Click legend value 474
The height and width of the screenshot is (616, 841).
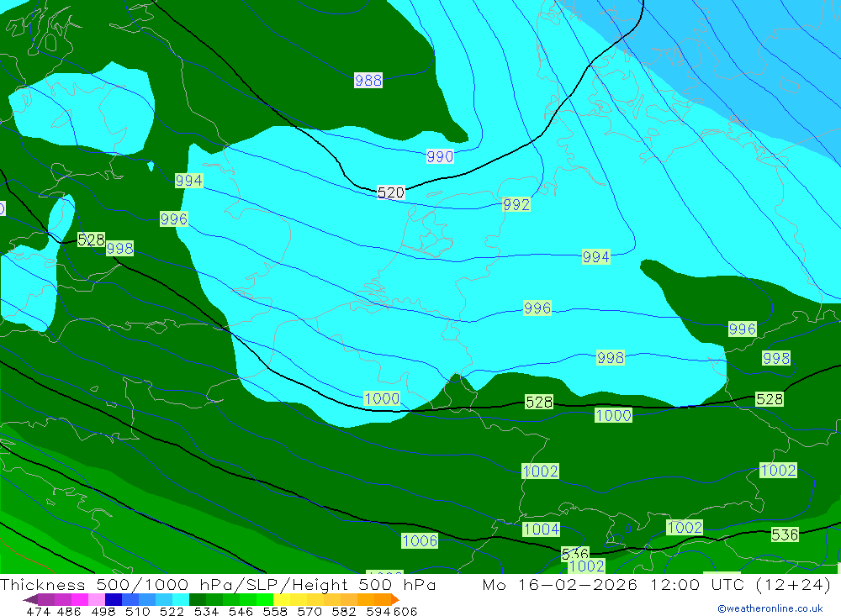pyautogui.click(x=38, y=611)
